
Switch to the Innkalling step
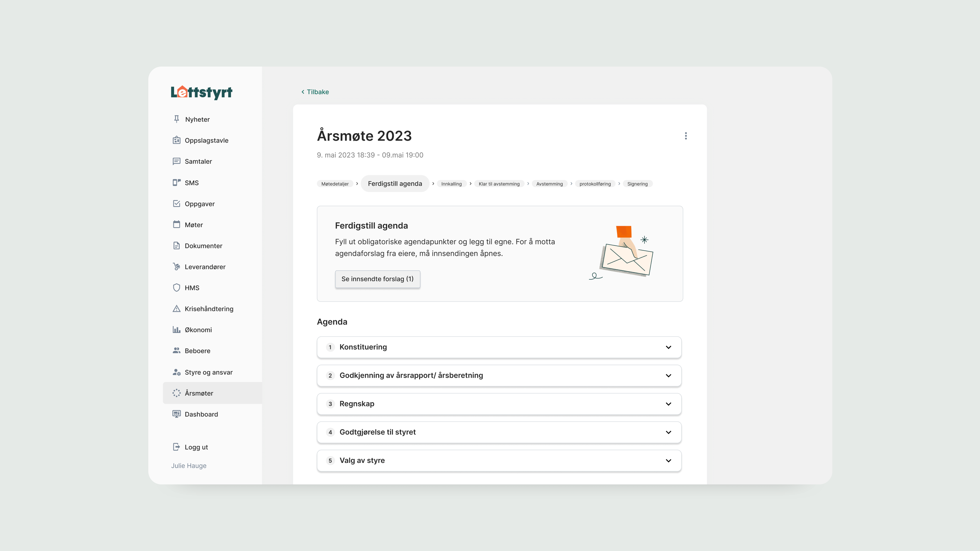pos(451,184)
